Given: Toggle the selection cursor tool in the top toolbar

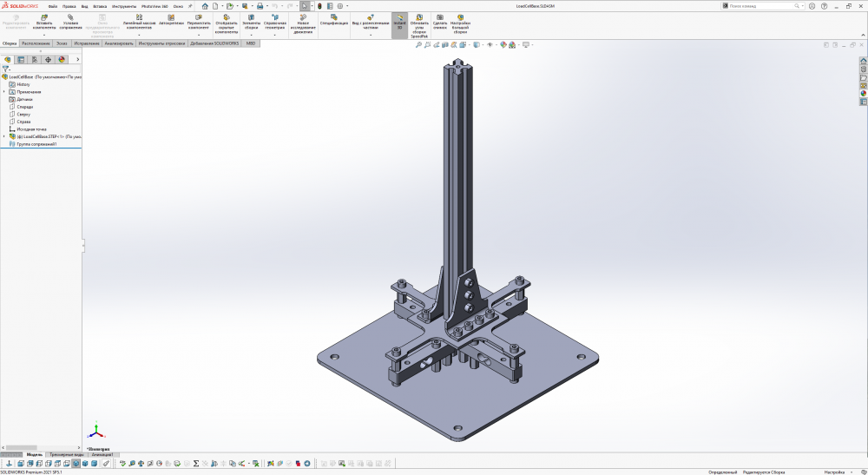Looking at the screenshot, I should coord(305,6).
